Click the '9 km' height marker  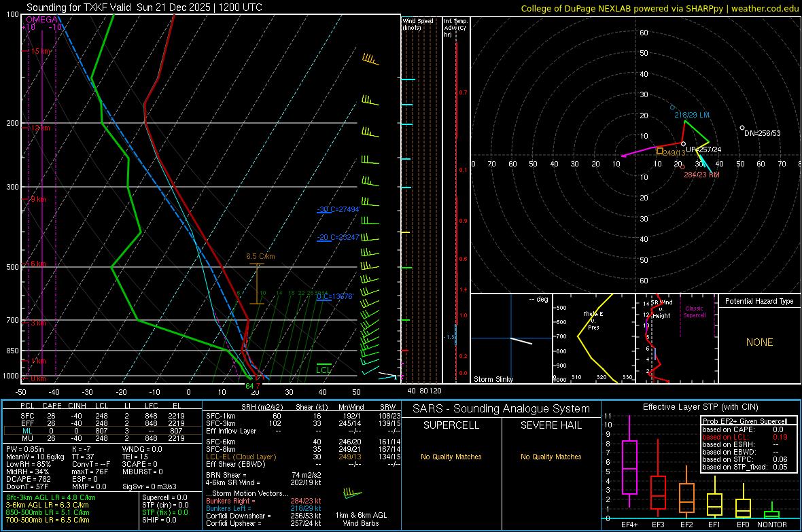(38, 199)
